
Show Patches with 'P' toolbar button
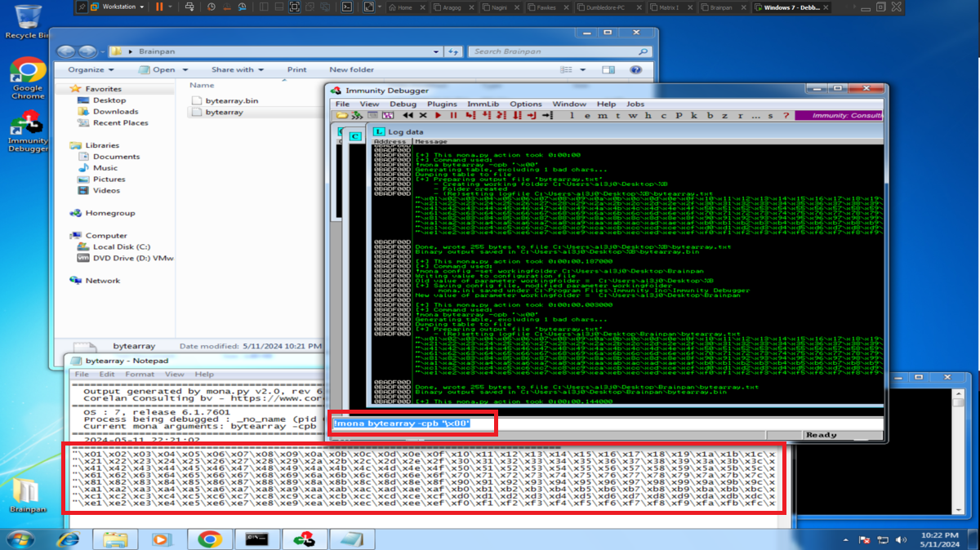pos(679,115)
